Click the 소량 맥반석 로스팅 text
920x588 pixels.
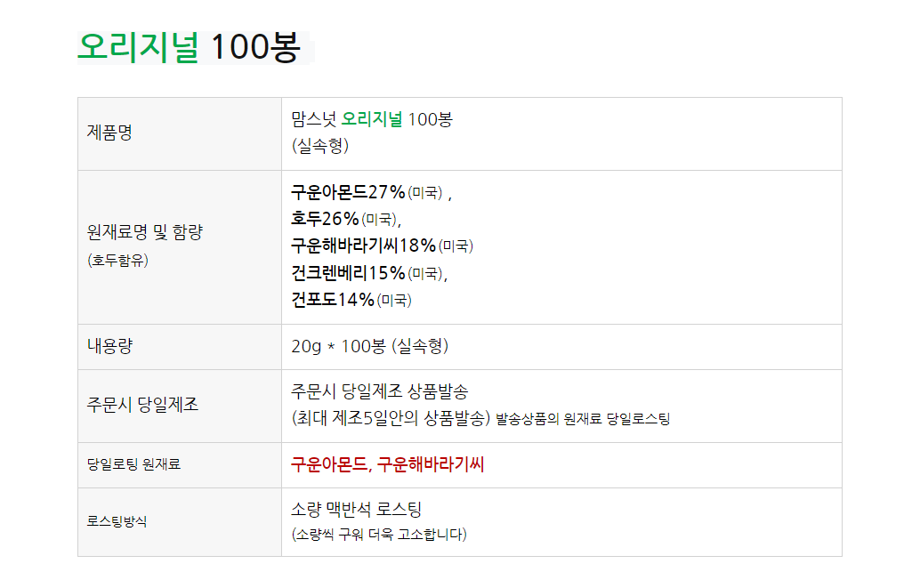pos(356,510)
